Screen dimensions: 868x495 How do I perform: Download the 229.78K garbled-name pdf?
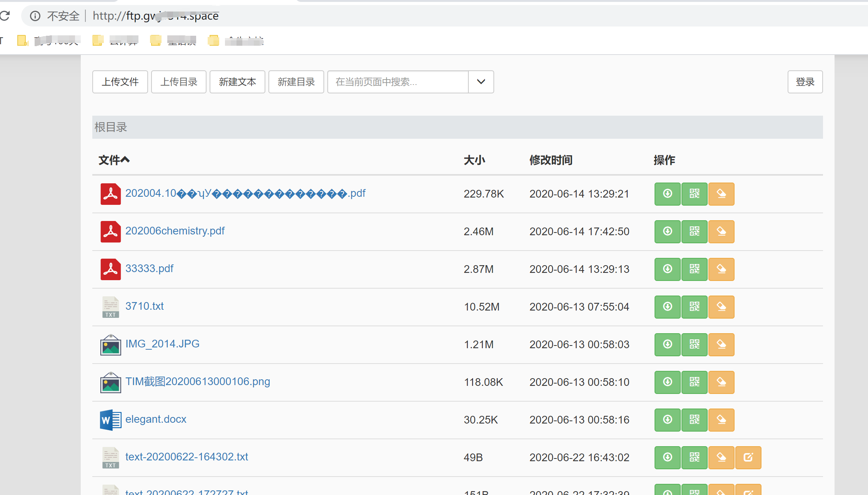click(667, 194)
